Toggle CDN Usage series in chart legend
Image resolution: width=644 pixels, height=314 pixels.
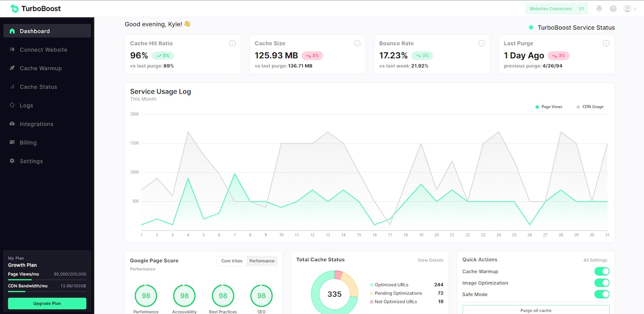pyautogui.click(x=590, y=107)
